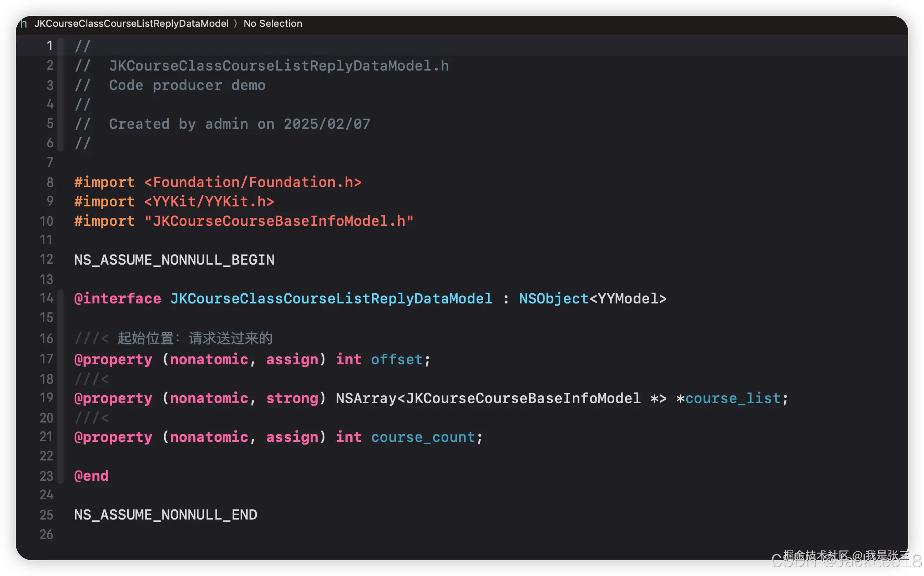Click the "JKCourseCourseBaseInfoModel.h" import string
924x576 pixels.
pyautogui.click(x=279, y=221)
